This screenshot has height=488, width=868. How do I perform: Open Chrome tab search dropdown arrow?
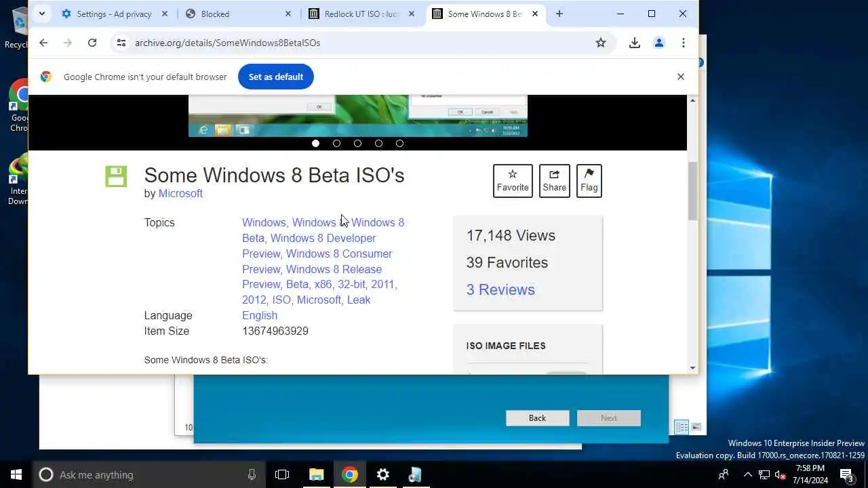[x=42, y=14]
